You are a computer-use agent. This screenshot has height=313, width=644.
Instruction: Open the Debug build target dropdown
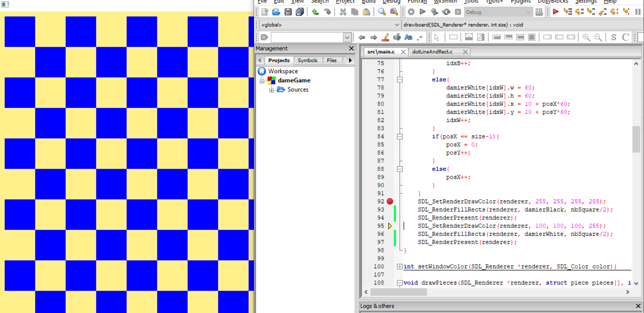[498, 12]
